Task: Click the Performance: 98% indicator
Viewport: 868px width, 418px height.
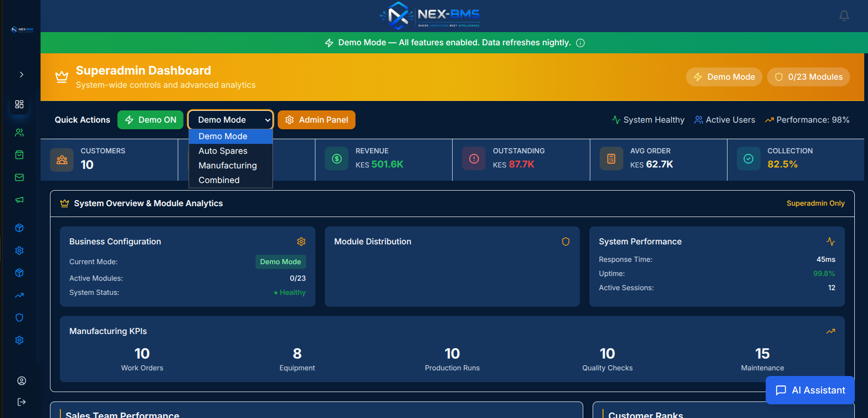Action: 807,120
